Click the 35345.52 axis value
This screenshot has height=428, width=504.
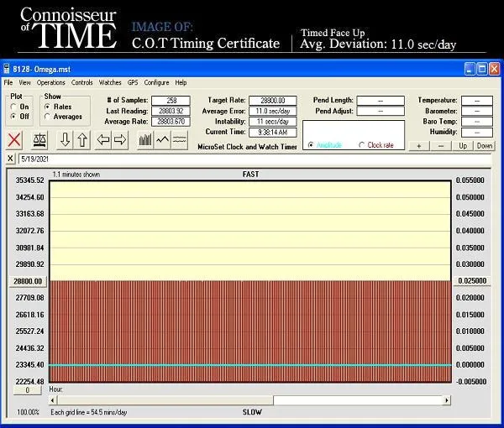tap(30, 180)
